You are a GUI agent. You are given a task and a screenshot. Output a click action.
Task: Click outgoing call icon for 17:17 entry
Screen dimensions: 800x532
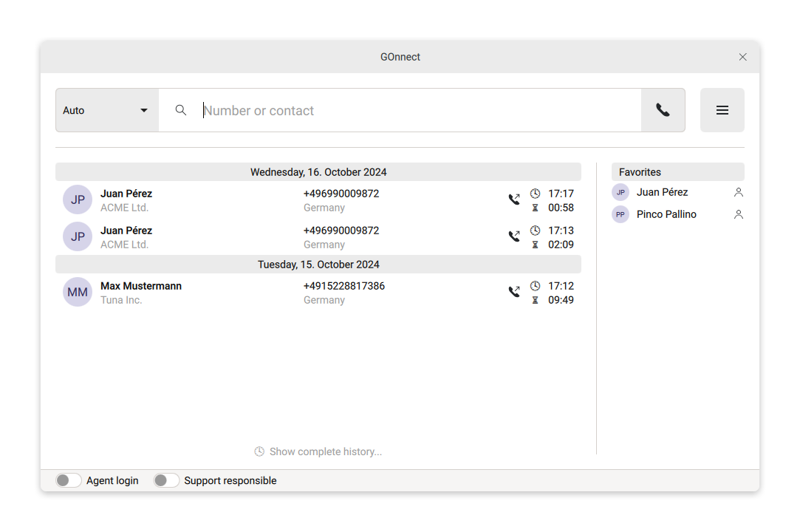tap(514, 199)
